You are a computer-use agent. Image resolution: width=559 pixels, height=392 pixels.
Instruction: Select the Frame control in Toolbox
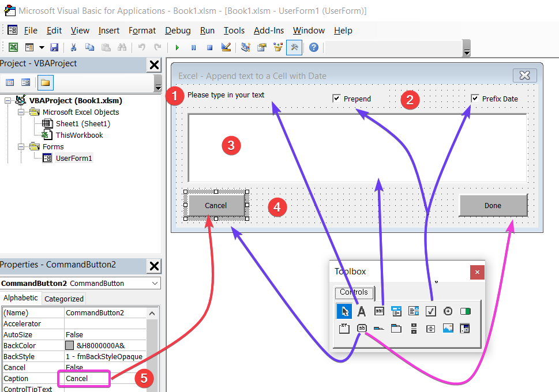(x=344, y=328)
